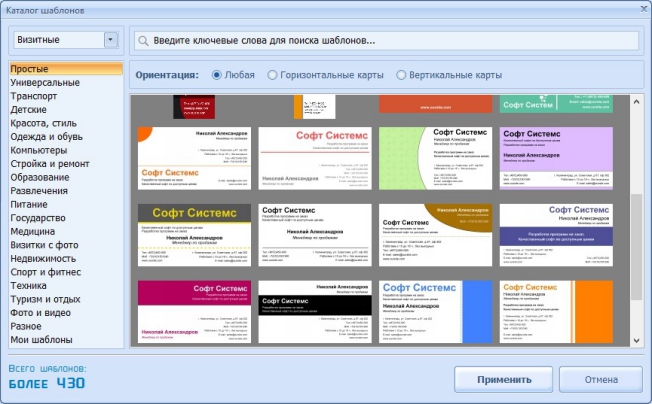The width and height of the screenshot is (652, 404).
Task: Select template with red Софт Системс title
Action: click(x=315, y=158)
